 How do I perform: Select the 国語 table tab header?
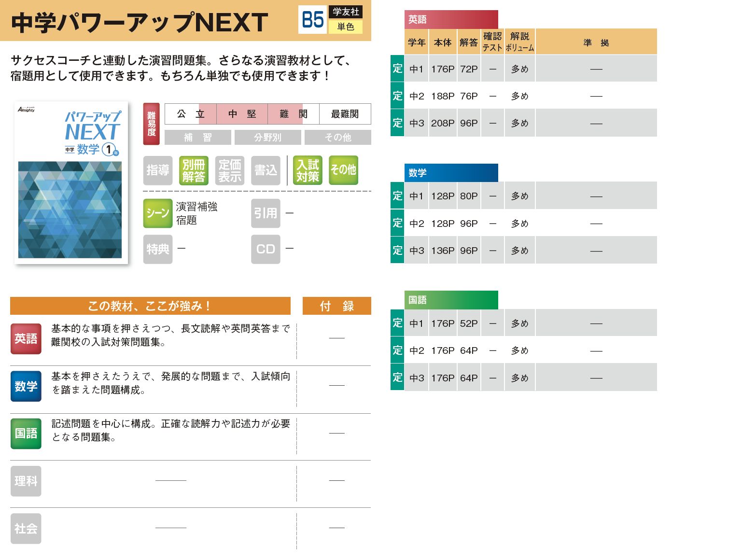click(x=451, y=300)
